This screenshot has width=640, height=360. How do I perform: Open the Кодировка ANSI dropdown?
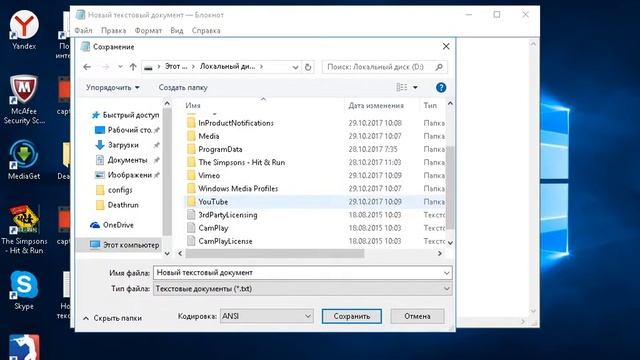coord(267,316)
